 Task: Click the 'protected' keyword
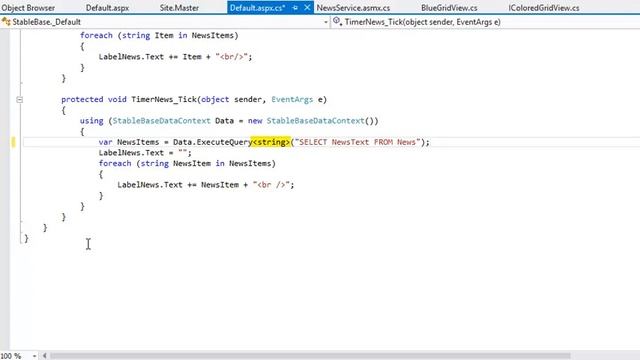pyautogui.click(x=82, y=100)
